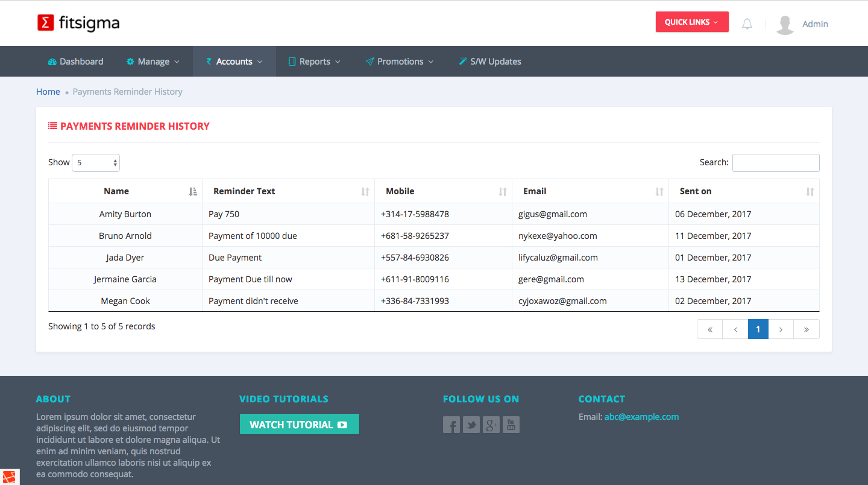The width and height of the screenshot is (868, 485).
Task: Click the Admin user avatar icon
Action: click(x=784, y=25)
